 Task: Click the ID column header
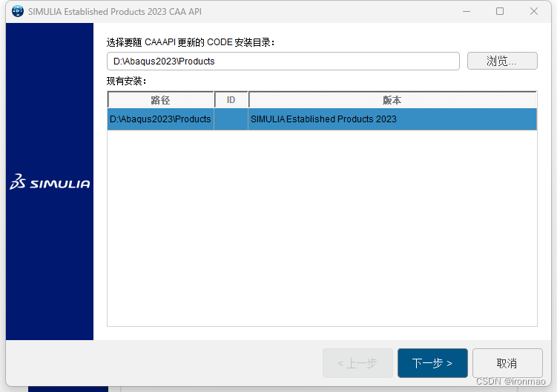231,100
